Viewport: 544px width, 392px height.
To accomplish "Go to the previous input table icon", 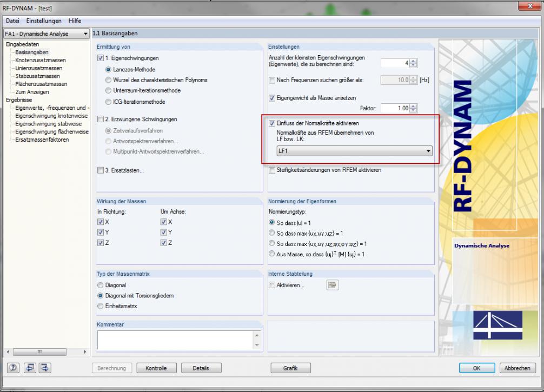I will [x=30, y=368].
